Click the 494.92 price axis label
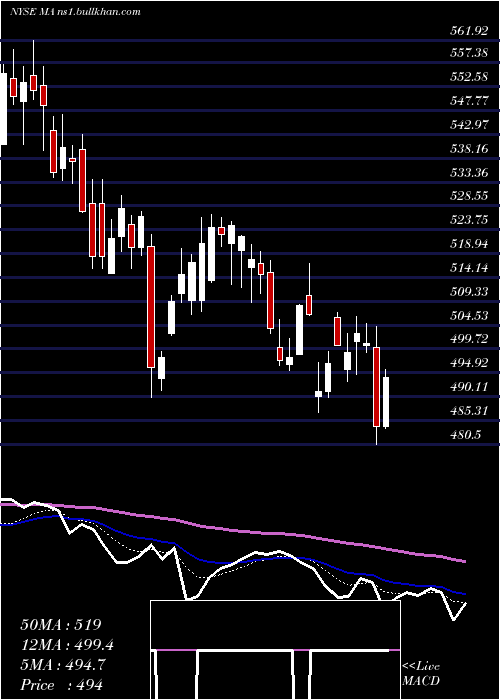This screenshot has height=700, width=500. coord(468,363)
